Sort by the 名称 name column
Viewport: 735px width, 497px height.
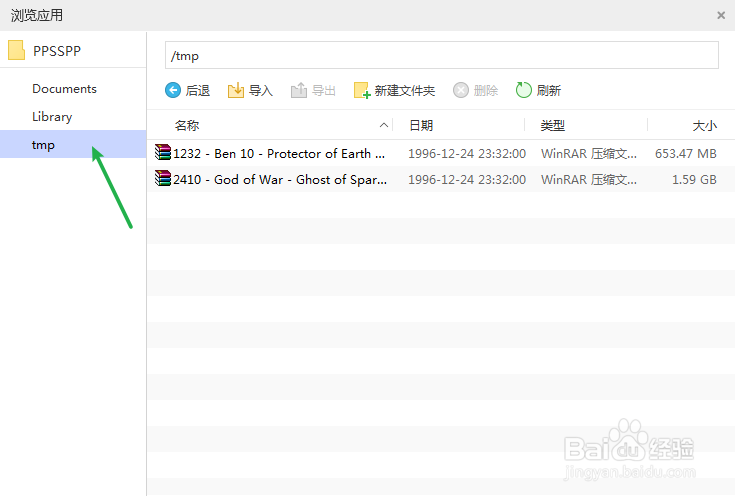[187, 125]
